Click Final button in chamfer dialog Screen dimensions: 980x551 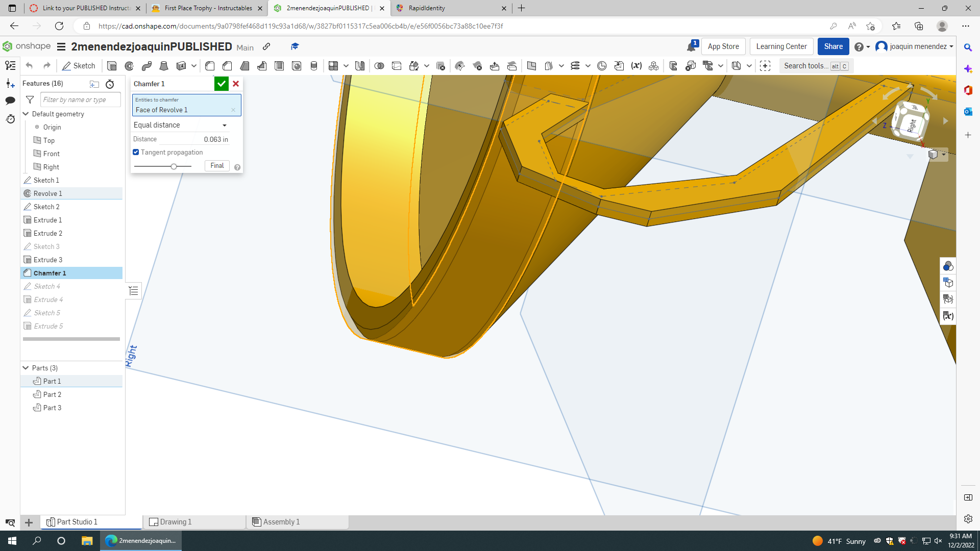217,165
